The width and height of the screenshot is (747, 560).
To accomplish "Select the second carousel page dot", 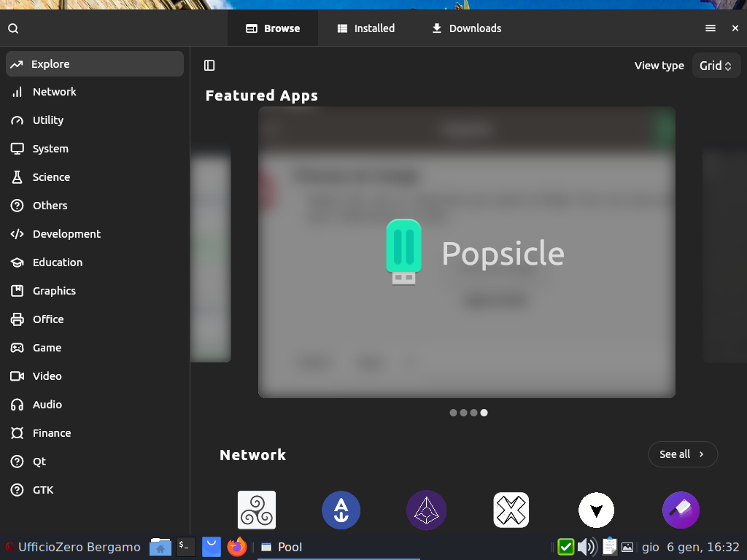I will tap(463, 413).
